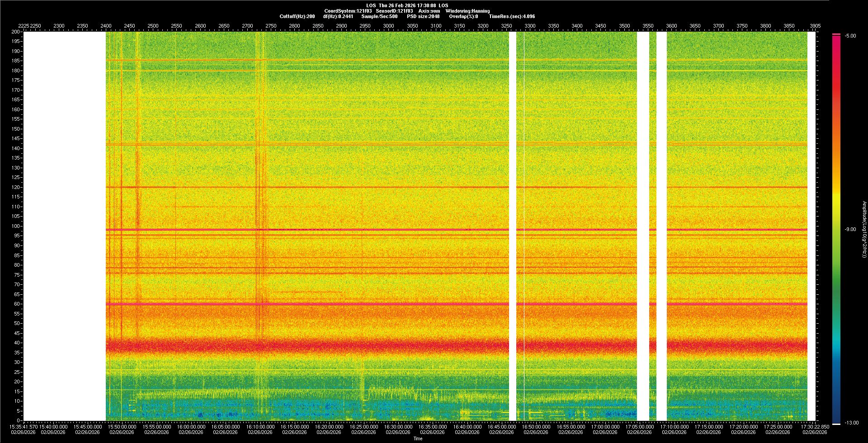The image size is (868, 443).
Task: Click the SensorID:121f03 header text
Action: click(394, 11)
